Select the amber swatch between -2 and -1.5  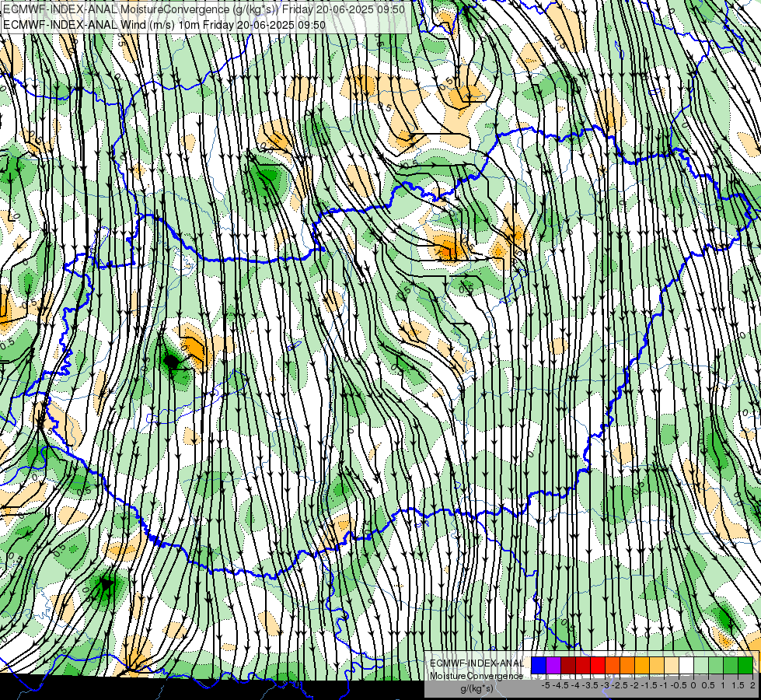click(642, 665)
